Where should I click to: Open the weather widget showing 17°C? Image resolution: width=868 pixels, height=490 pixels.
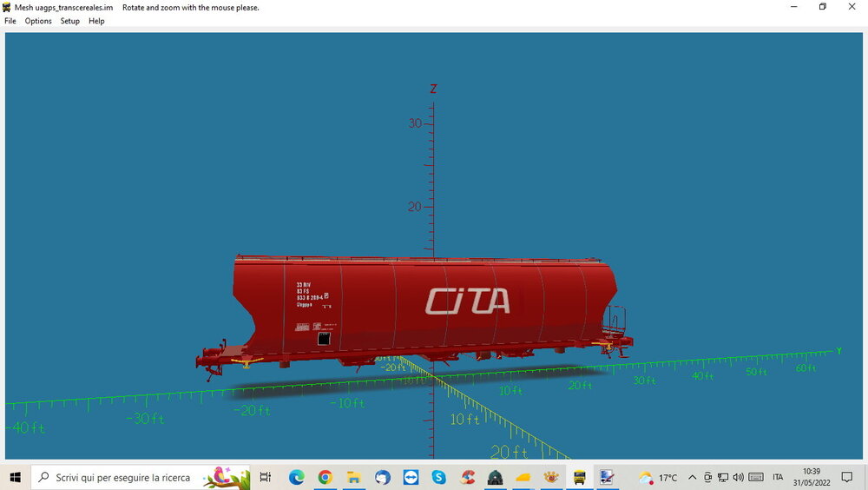coord(658,477)
